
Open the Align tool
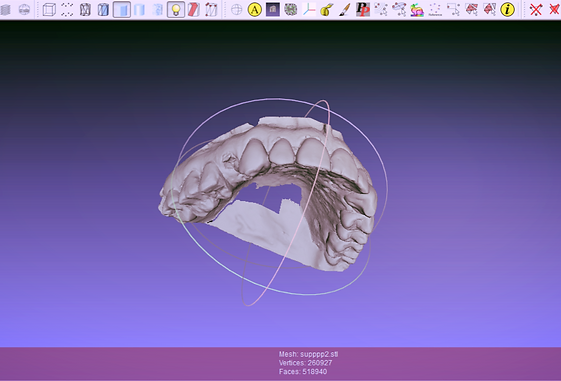click(291, 10)
